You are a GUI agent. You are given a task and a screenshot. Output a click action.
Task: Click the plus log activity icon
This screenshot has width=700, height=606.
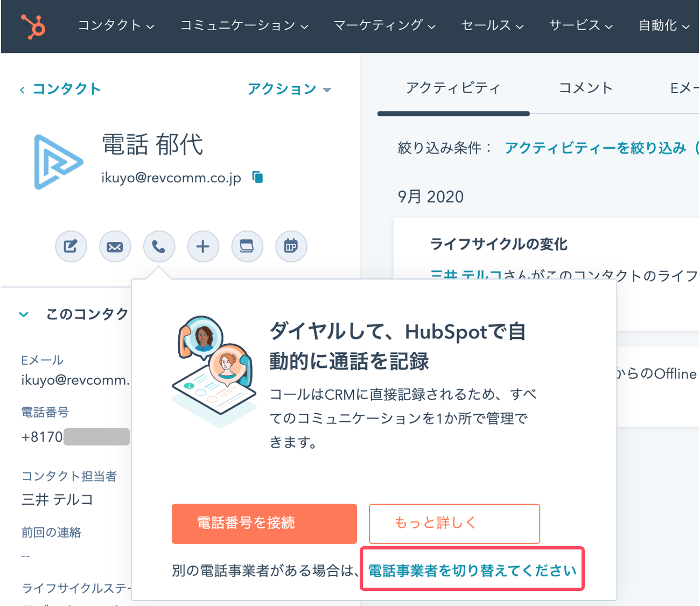pyautogui.click(x=203, y=247)
